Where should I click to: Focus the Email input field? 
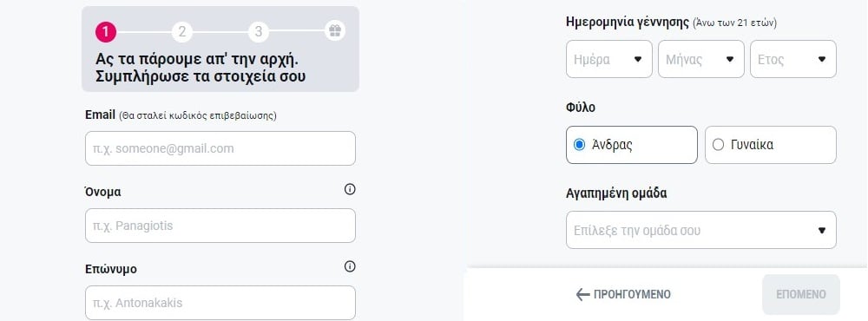click(220, 148)
